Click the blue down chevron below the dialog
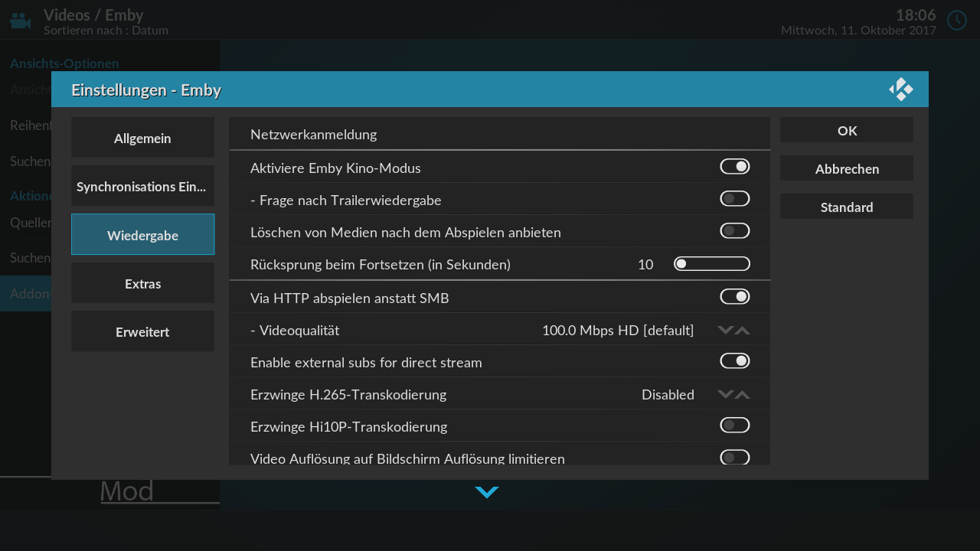Image resolution: width=980 pixels, height=551 pixels. tap(487, 492)
